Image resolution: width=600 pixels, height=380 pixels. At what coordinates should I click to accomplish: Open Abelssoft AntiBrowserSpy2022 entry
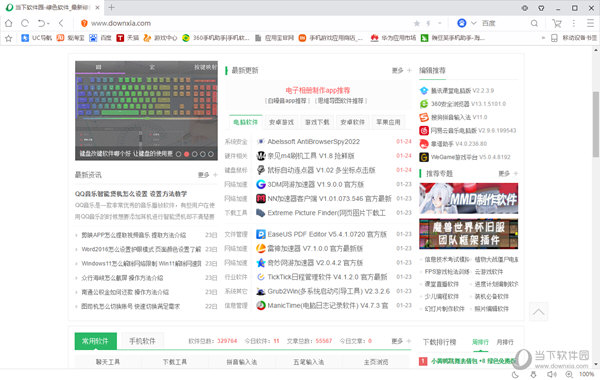pyautogui.click(x=313, y=142)
